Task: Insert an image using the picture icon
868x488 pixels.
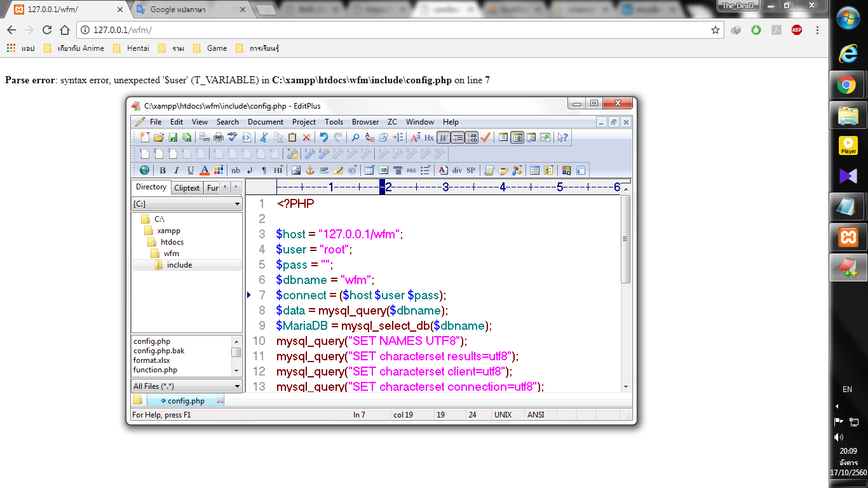Action: 296,170
